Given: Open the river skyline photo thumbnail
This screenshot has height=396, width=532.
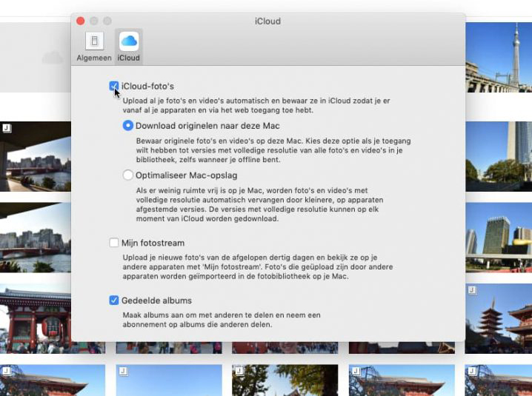Looking at the screenshot, I should 36,237.
